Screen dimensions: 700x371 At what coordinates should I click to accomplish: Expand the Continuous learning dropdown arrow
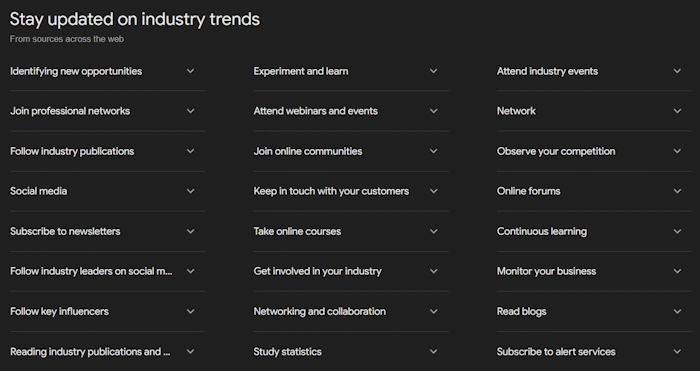click(677, 231)
